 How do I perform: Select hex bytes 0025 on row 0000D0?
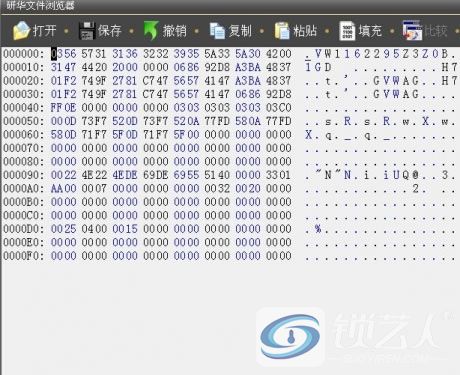[63, 229]
